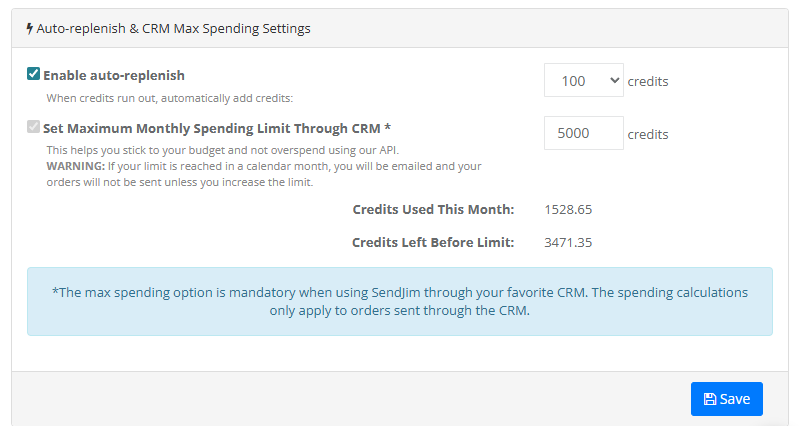Click the floppy disk icon on Save
Viewport: 803px width, 426px height.
point(709,399)
